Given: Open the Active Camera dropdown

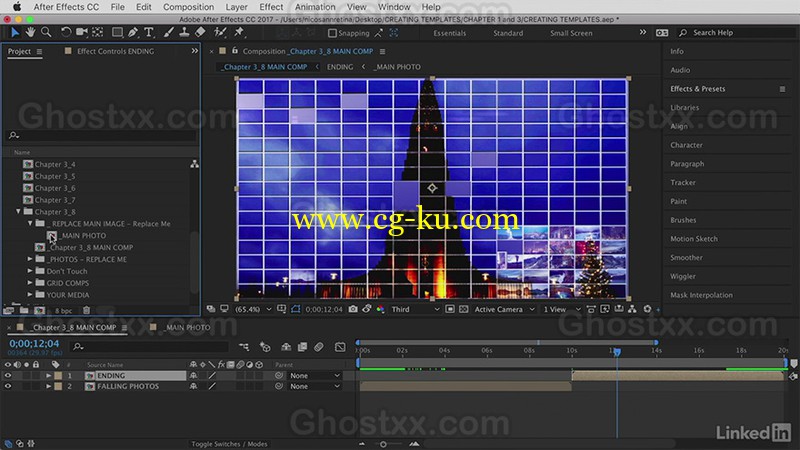Looking at the screenshot, I should (504, 309).
